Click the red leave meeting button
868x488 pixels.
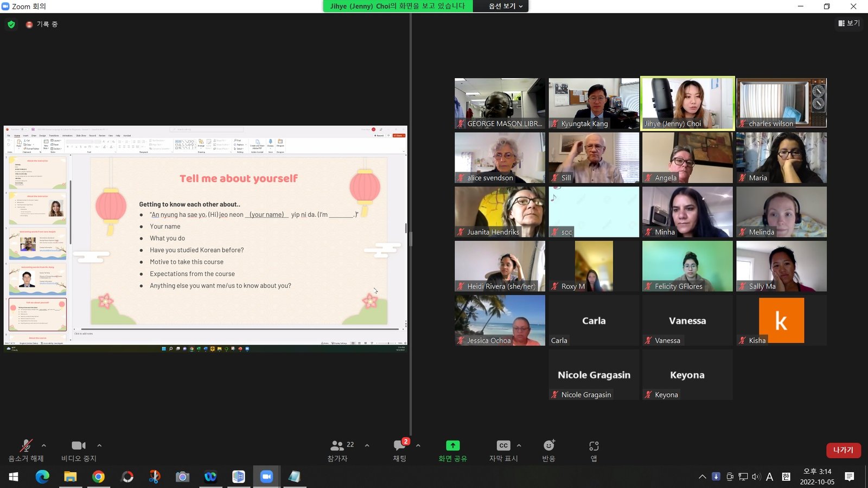[x=843, y=450]
